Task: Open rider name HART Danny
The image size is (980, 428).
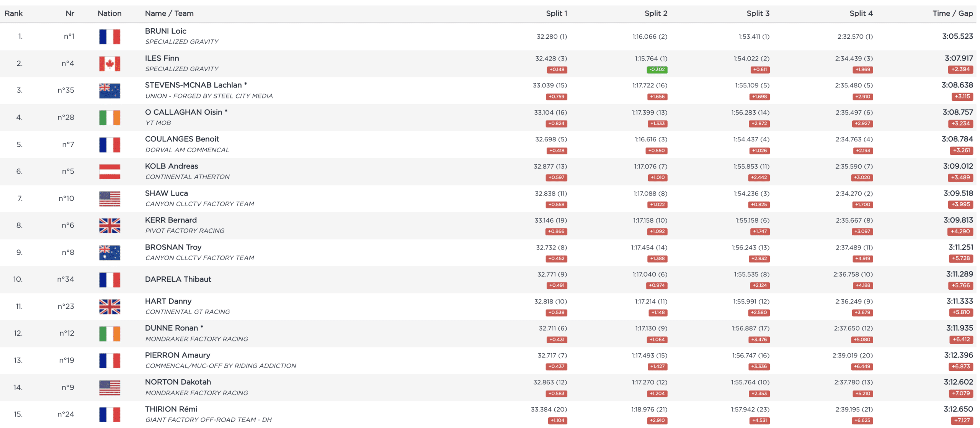Action: click(168, 301)
